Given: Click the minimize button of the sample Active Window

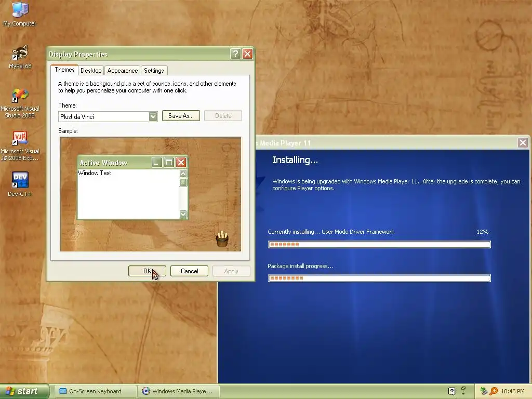Looking at the screenshot, I should [x=156, y=163].
